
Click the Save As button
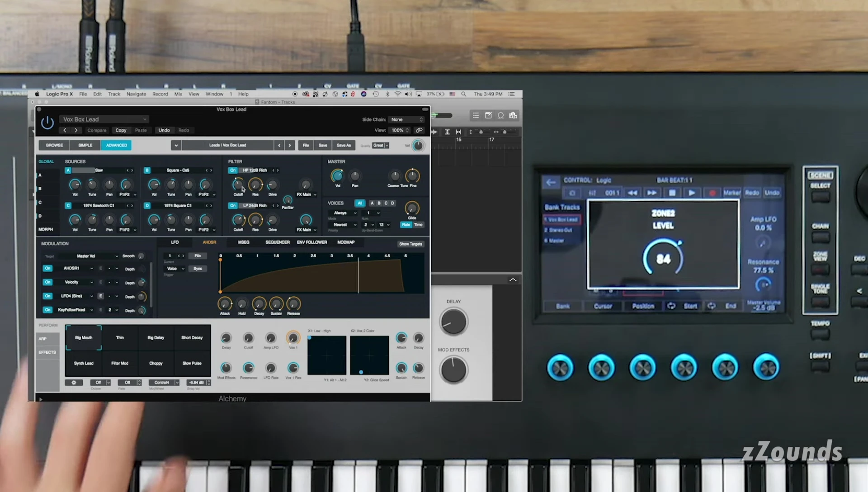[344, 145]
